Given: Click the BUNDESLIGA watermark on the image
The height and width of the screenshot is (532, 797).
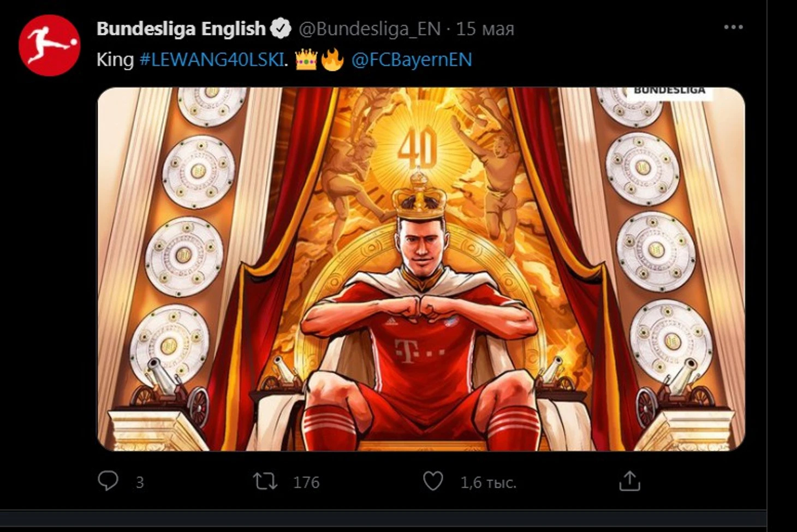Looking at the screenshot, I should click(x=669, y=91).
